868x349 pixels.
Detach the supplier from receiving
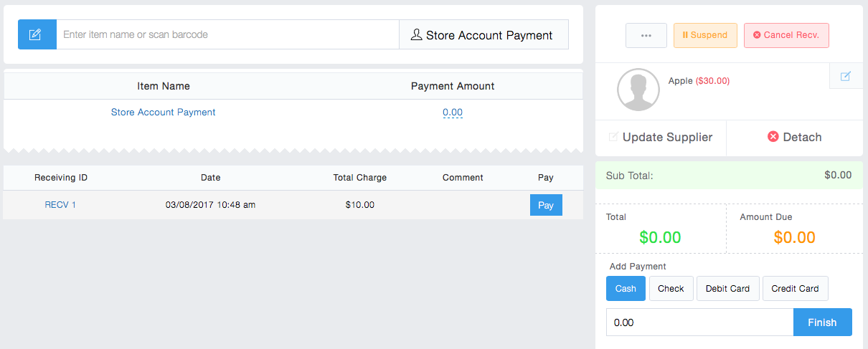click(794, 138)
